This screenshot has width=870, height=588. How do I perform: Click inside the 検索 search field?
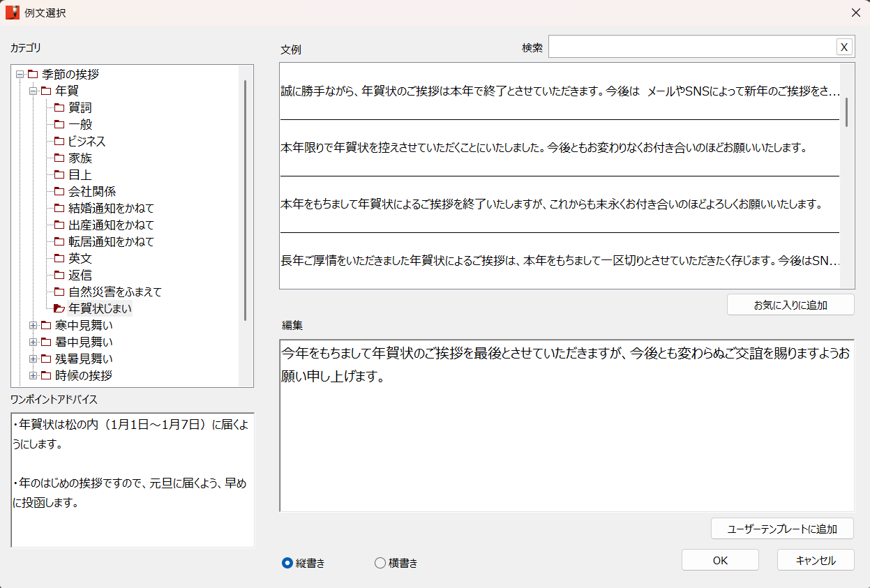pyautogui.click(x=691, y=46)
